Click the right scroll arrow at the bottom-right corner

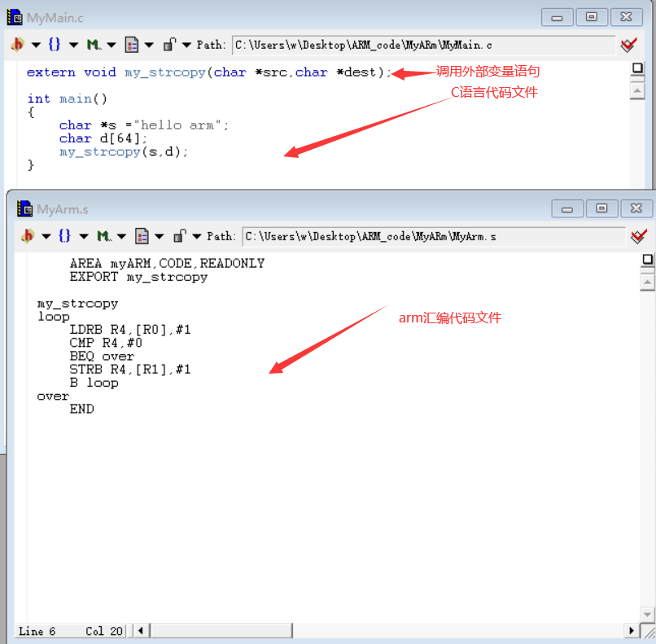[632, 630]
